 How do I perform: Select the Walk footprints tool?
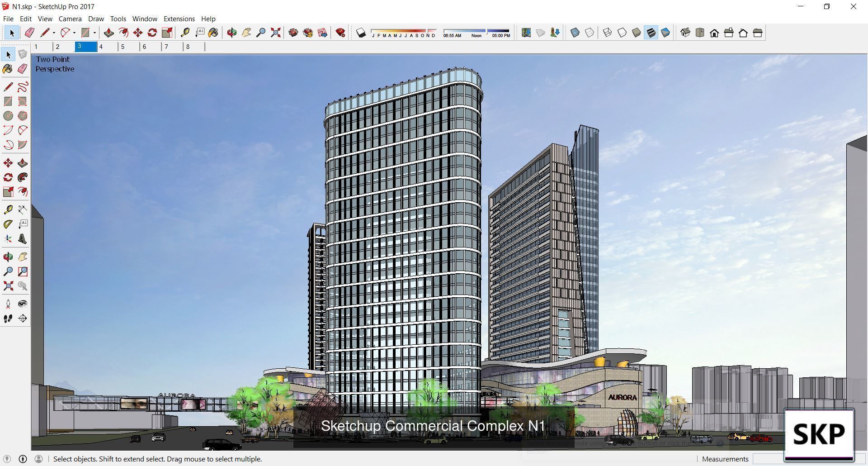tap(8, 319)
